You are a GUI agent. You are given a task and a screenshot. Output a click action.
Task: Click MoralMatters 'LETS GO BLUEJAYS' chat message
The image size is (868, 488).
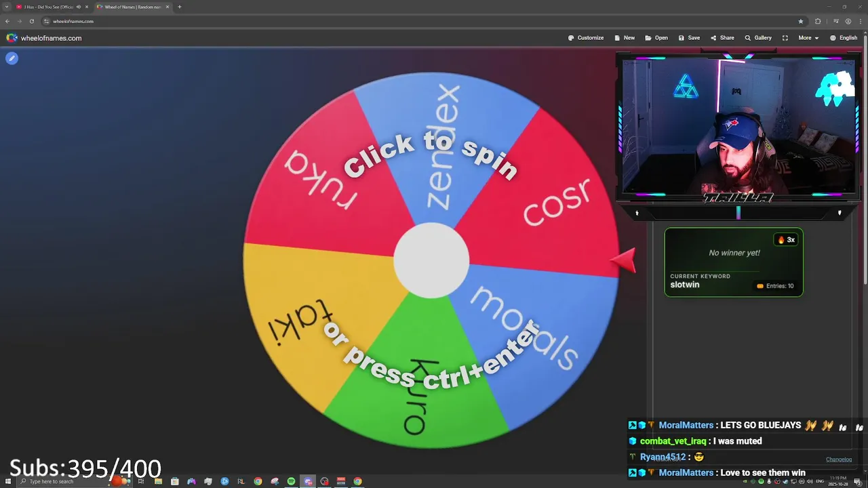[x=745, y=426]
